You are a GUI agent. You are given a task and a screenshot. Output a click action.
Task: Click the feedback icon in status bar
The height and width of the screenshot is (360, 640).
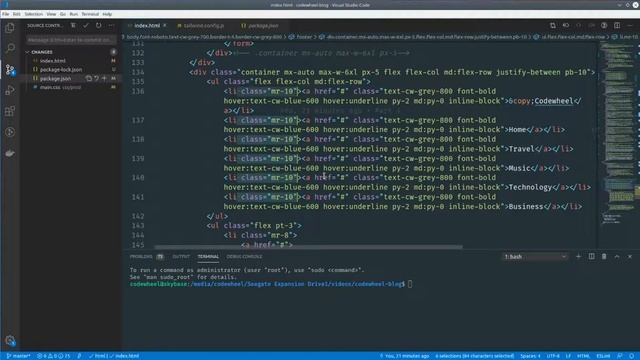(620, 356)
